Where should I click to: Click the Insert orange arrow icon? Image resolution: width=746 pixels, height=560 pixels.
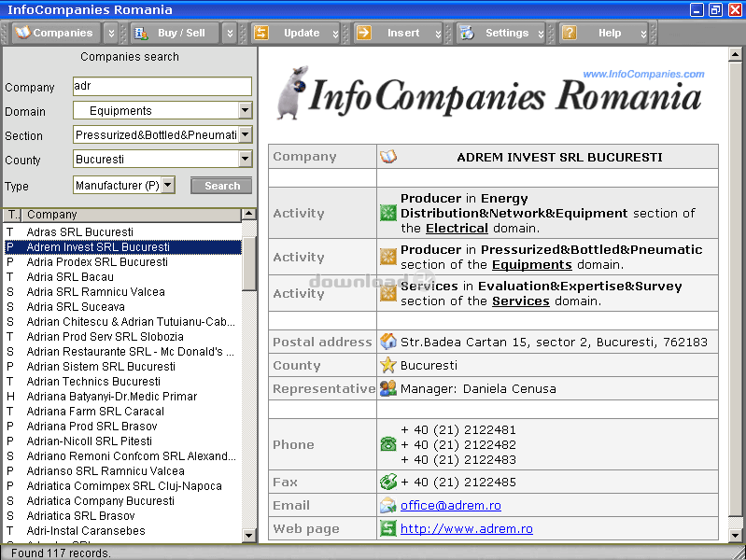(364, 33)
